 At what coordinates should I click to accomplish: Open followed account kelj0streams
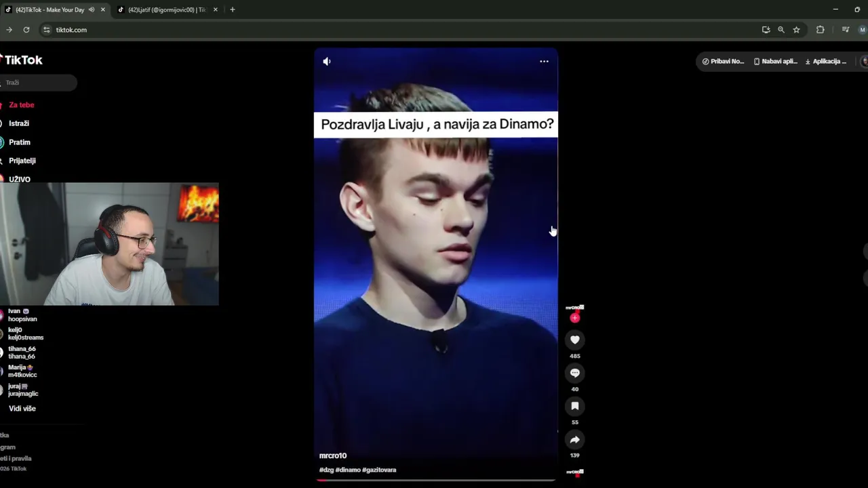pyautogui.click(x=25, y=333)
